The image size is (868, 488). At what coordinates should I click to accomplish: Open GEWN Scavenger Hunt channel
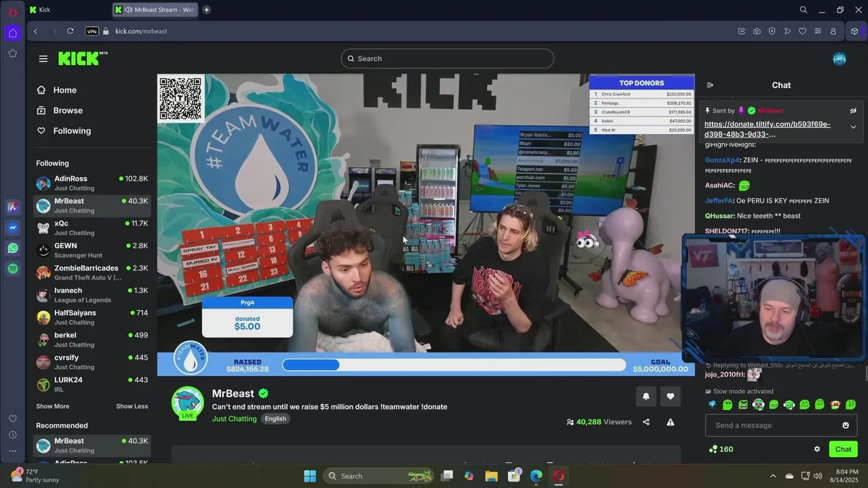click(92, 250)
